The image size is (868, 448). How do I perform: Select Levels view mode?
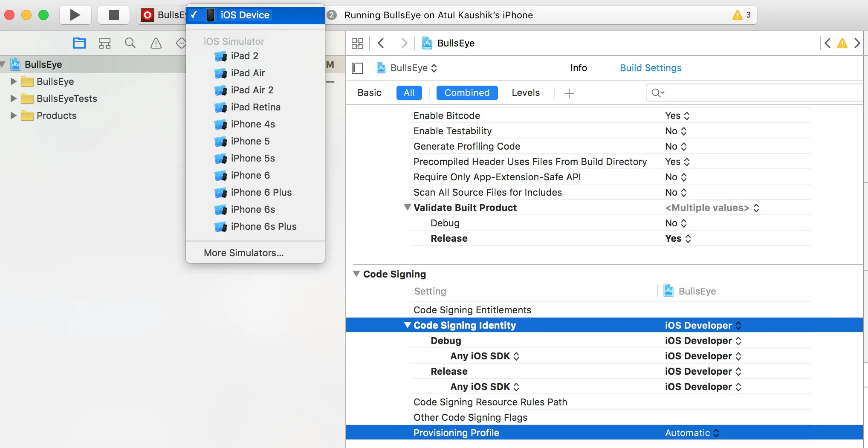pyautogui.click(x=526, y=93)
